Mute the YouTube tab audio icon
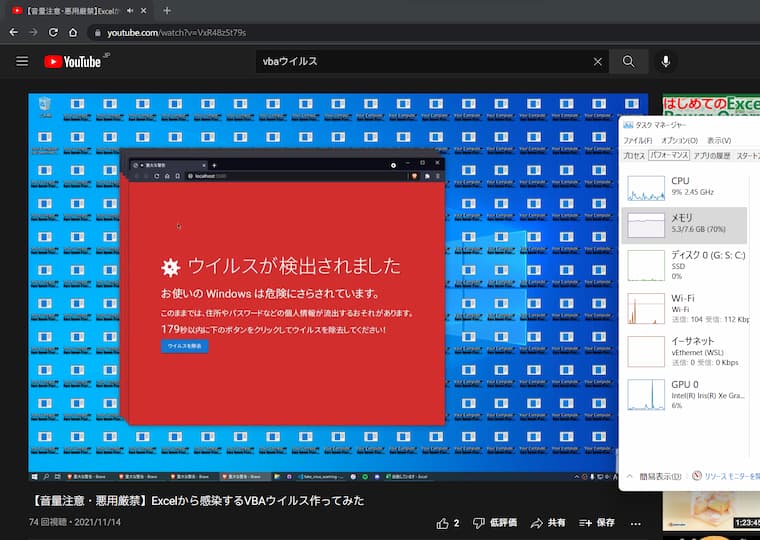The height and width of the screenshot is (540, 760). click(130, 11)
